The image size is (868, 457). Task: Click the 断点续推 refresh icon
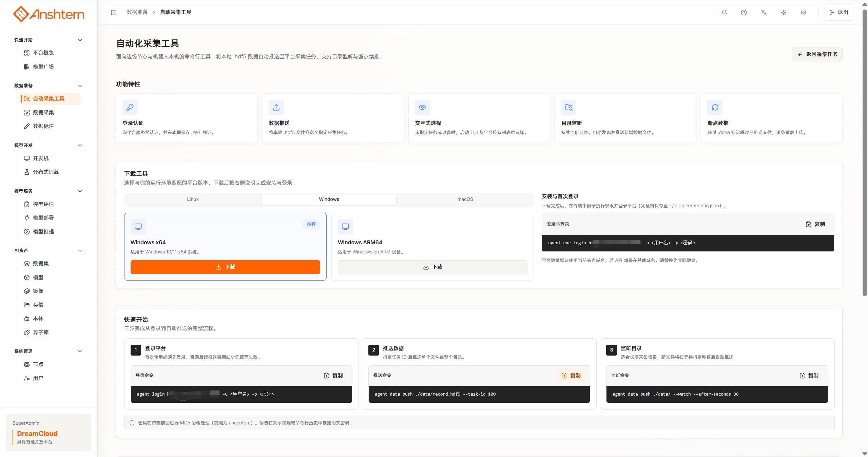click(x=715, y=108)
